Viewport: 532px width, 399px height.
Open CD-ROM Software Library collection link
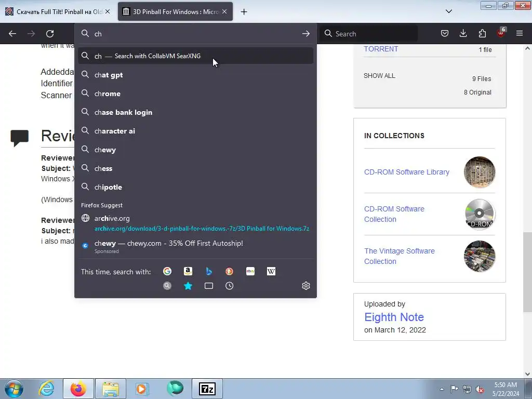[x=406, y=172]
